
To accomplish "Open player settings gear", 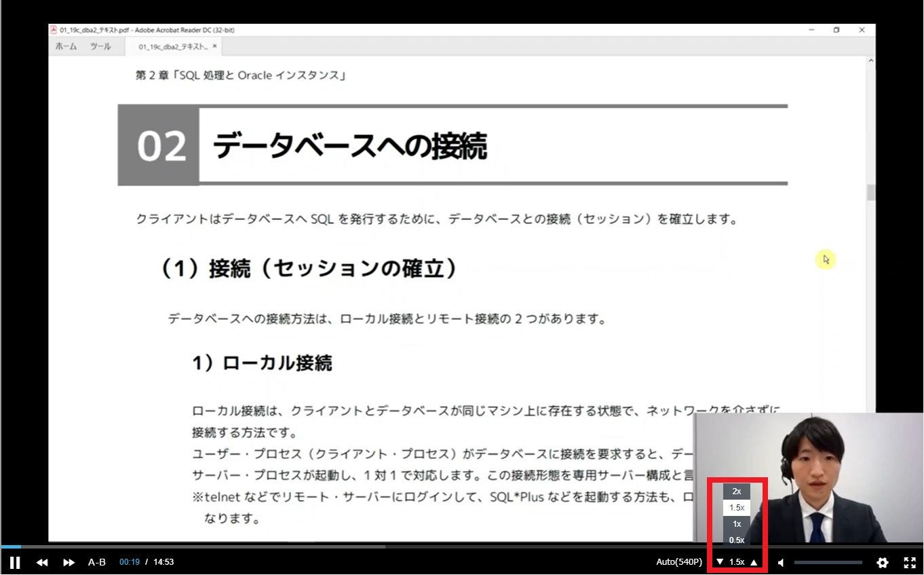I will coord(882,563).
